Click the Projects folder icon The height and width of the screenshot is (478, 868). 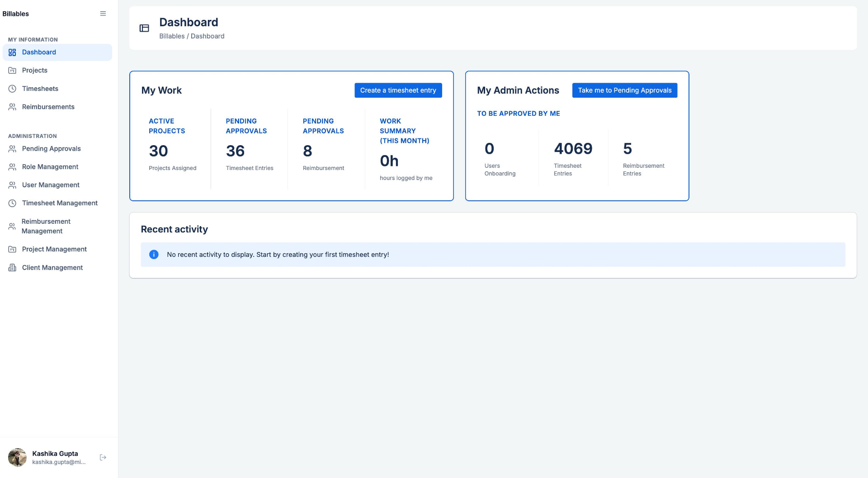(12, 71)
